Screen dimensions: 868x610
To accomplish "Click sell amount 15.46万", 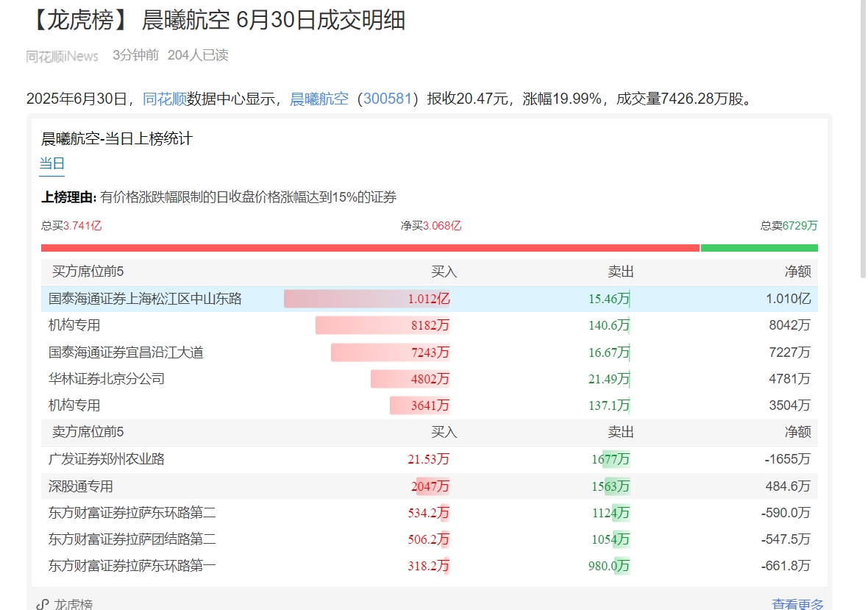I will 609,299.
